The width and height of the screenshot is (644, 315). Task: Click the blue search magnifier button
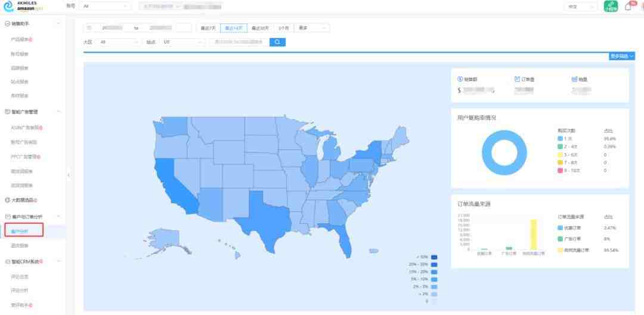(x=277, y=42)
